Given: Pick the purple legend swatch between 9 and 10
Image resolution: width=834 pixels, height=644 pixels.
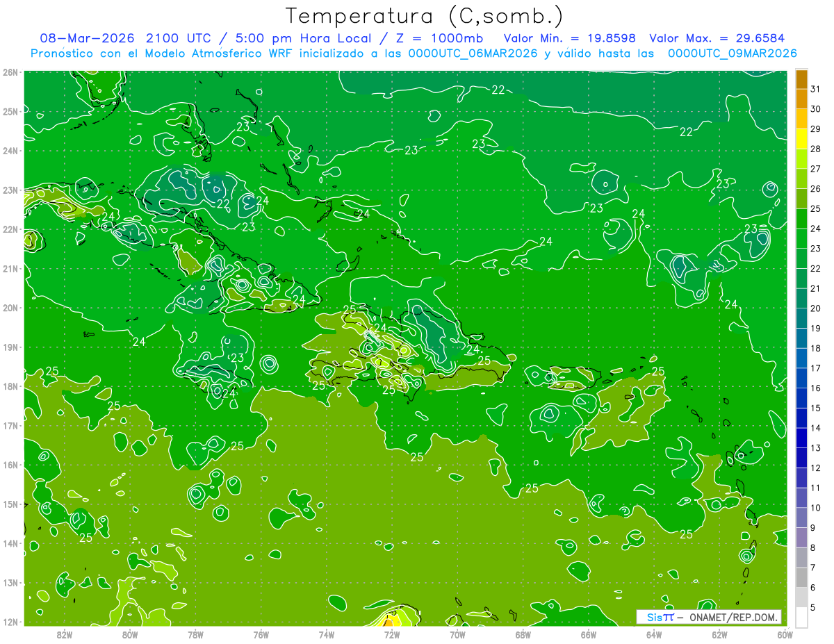Looking at the screenshot, I should 802,518.
